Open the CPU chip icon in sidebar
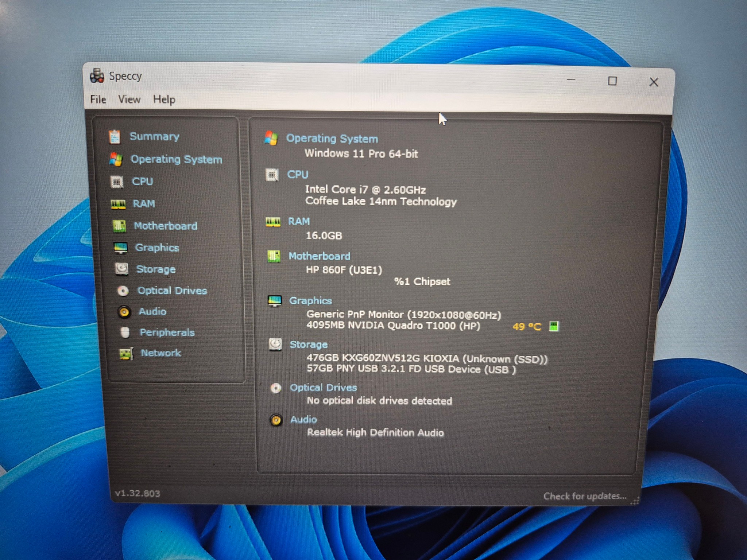747x560 pixels. coord(117,182)
